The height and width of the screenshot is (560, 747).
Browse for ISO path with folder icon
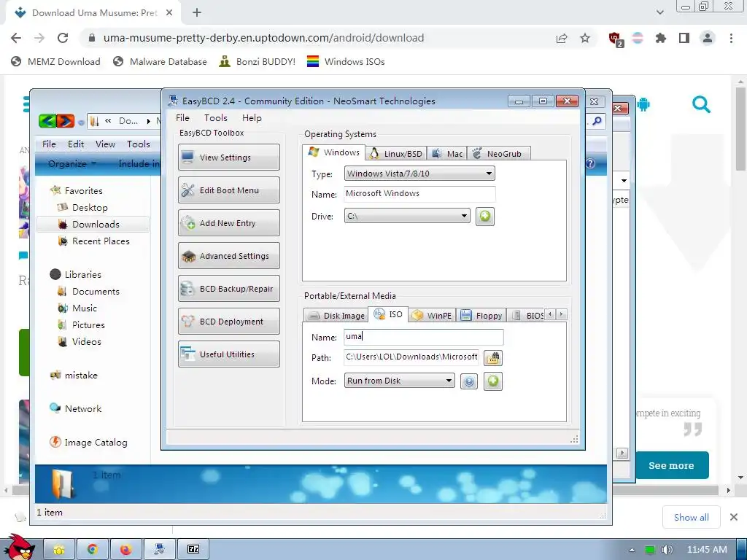tap(493, 357)
